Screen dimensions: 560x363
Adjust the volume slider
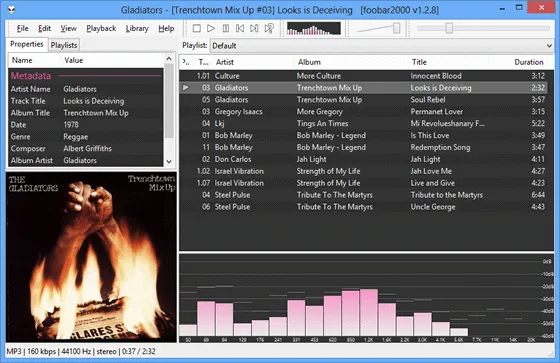tap(396, 28)
